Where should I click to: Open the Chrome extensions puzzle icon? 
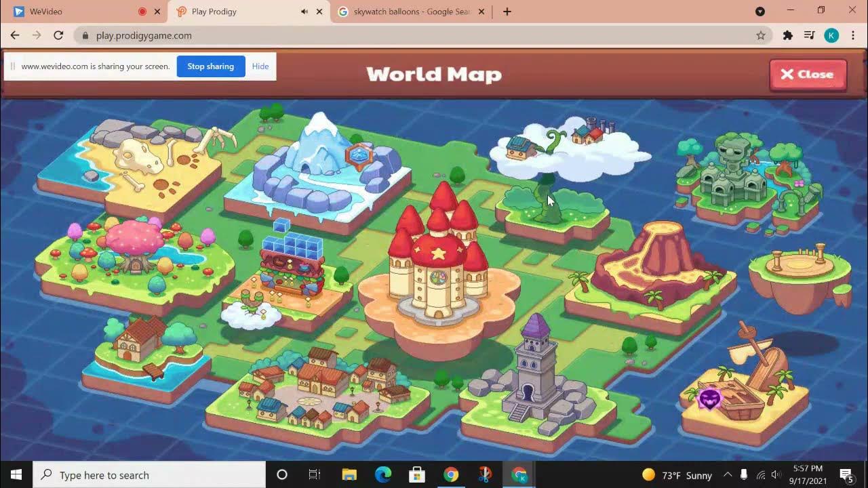[787, 35]
